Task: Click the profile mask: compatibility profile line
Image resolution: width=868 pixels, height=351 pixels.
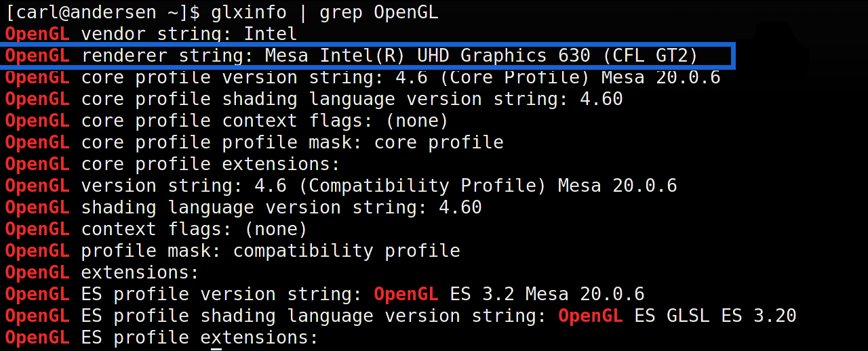Action: pos(232,251)
